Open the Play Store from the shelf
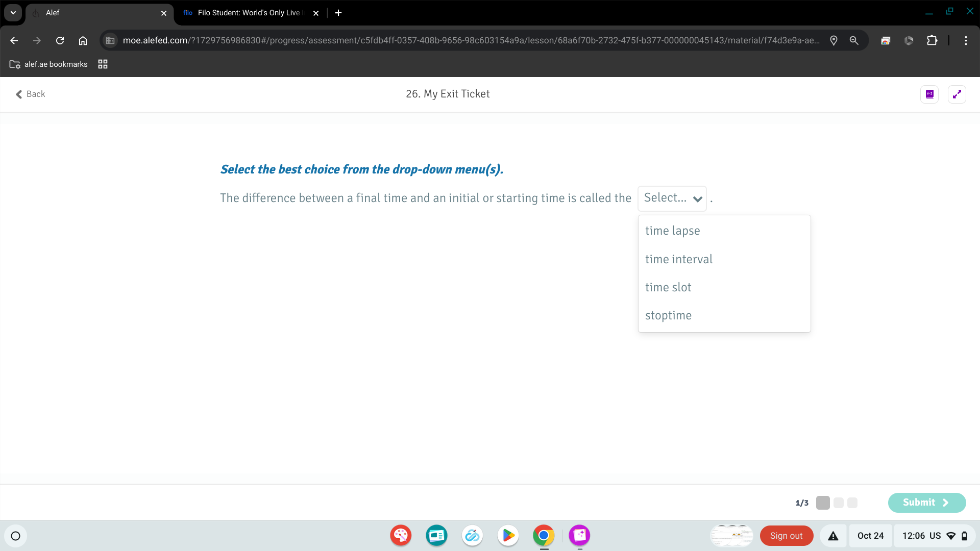The image size is (980, 551). [508, 536]
